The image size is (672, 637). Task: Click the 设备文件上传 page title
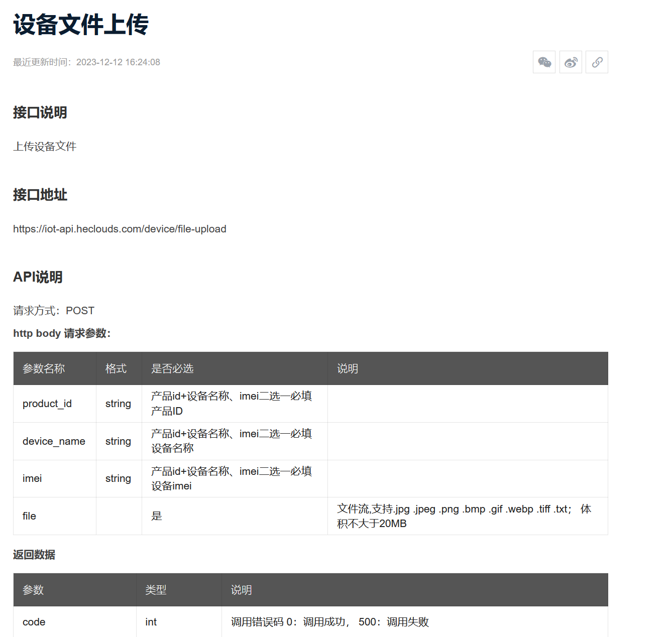tap(81, 25)
